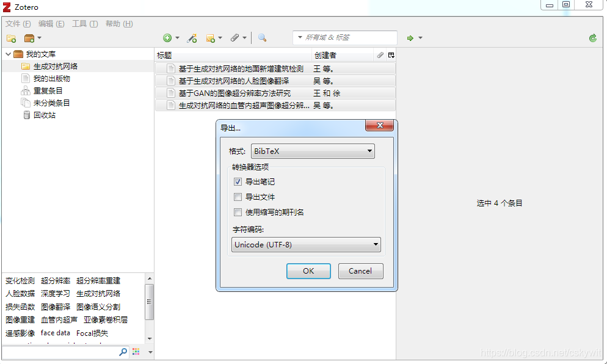Open the Add Attachment dropdown arrow
This screenshot has height=364, width=607.
pyautogui.click(x=244, y=38)
